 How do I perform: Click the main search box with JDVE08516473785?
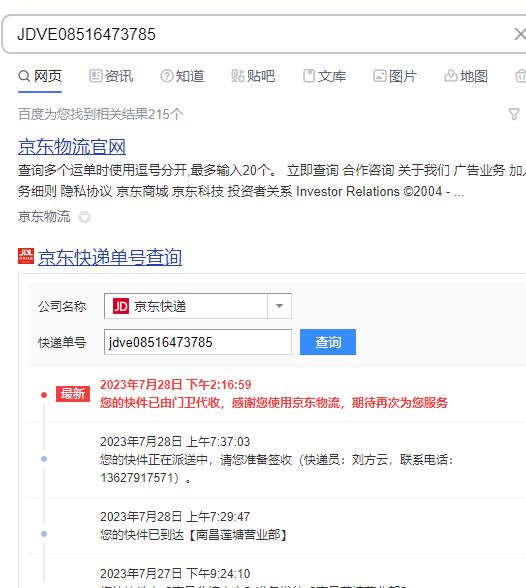(x=262, y=34)
